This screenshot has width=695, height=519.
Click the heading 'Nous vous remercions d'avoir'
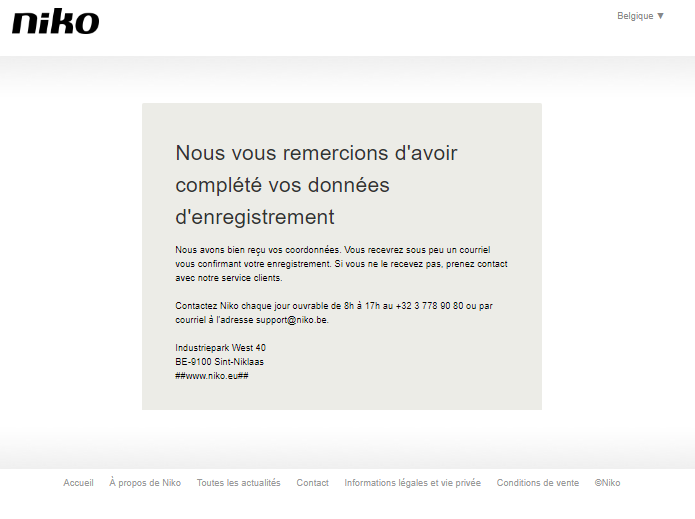pyautogui.click(x=316, y=153)
